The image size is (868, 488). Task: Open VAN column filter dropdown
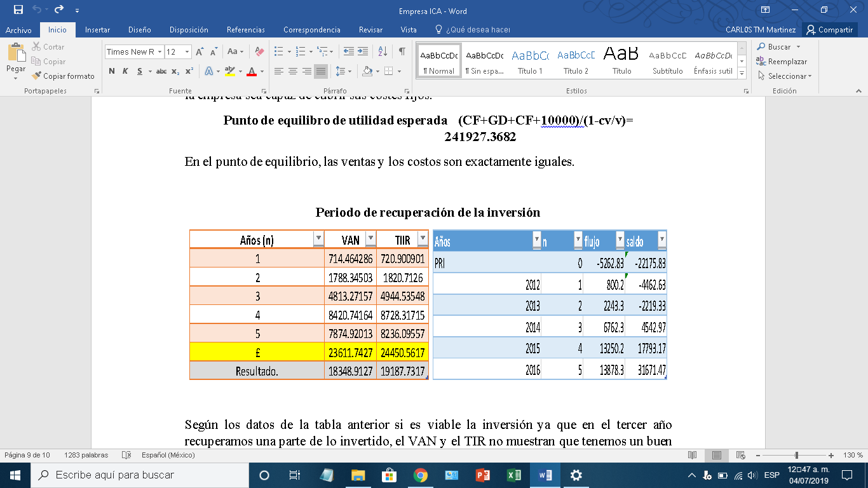click(370, 239)
